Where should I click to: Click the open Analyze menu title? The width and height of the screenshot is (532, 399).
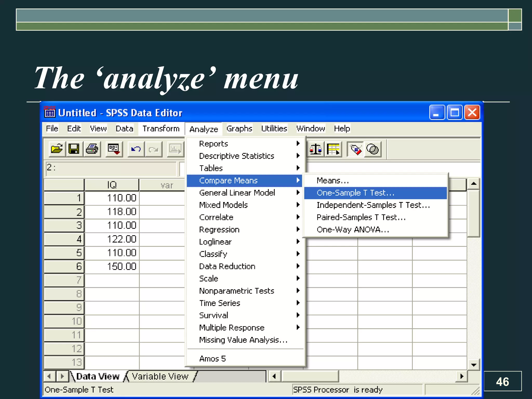click(204, 129)
